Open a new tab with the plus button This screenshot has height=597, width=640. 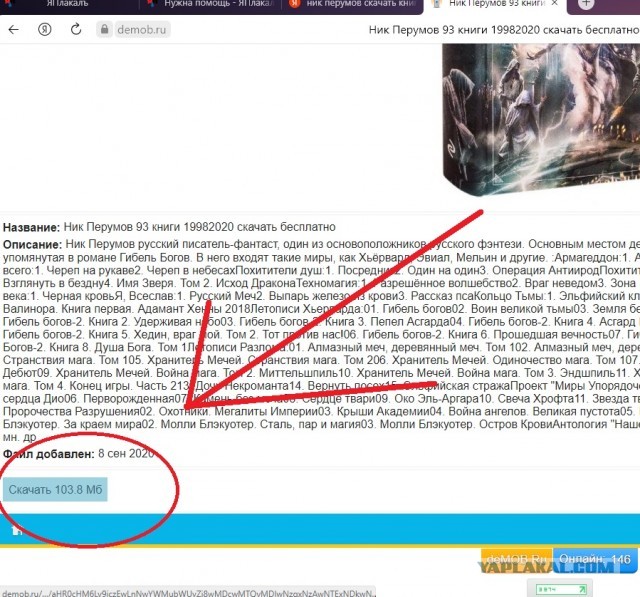pos(586,4)
